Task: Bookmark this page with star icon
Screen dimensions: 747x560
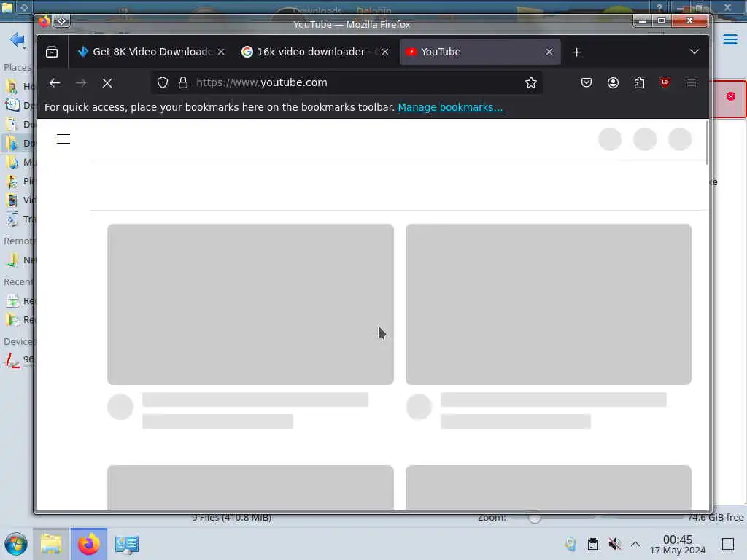Action: (x=531, y=83)
